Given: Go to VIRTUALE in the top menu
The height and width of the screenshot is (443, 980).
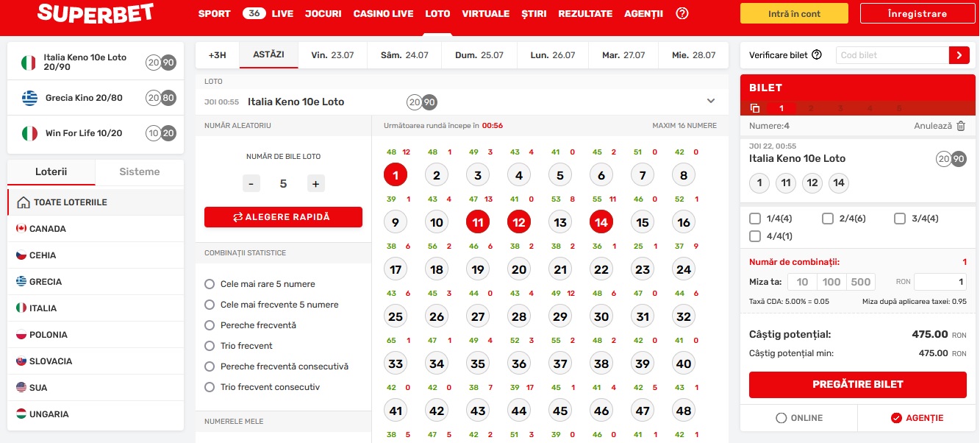Looking at the screenshot, I should [x=486, y=14].
